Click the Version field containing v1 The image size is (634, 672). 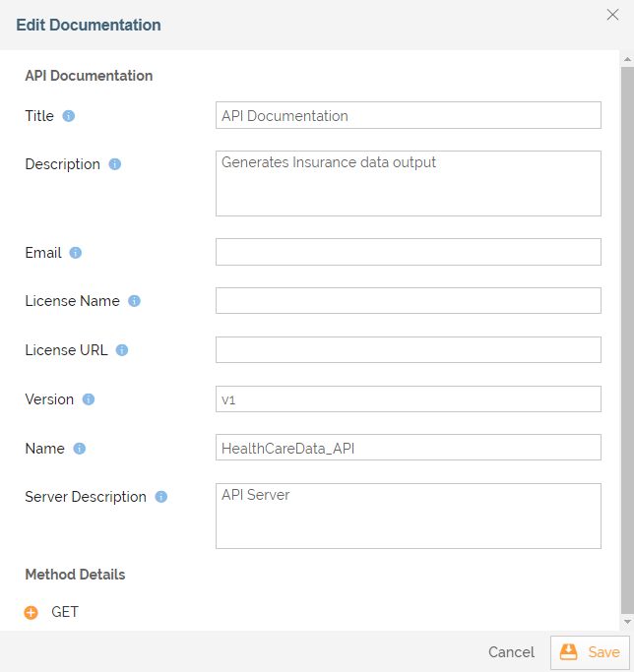[408, 398]
